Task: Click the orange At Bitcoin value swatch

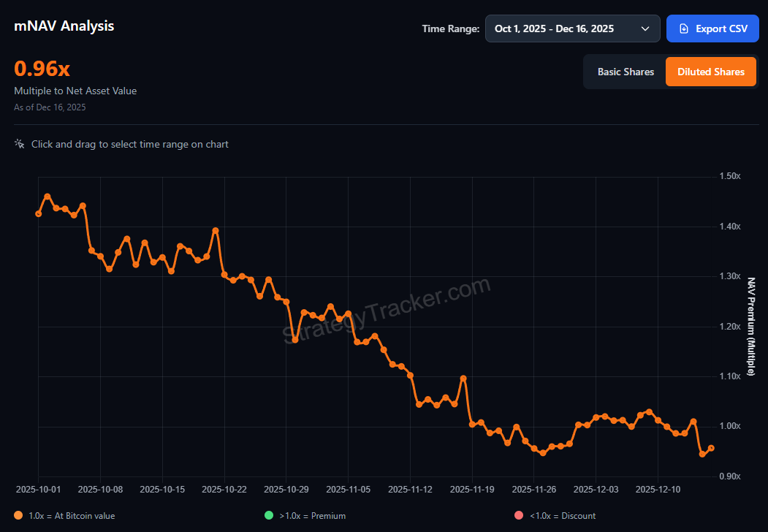Action: click(x=18, y=515)
